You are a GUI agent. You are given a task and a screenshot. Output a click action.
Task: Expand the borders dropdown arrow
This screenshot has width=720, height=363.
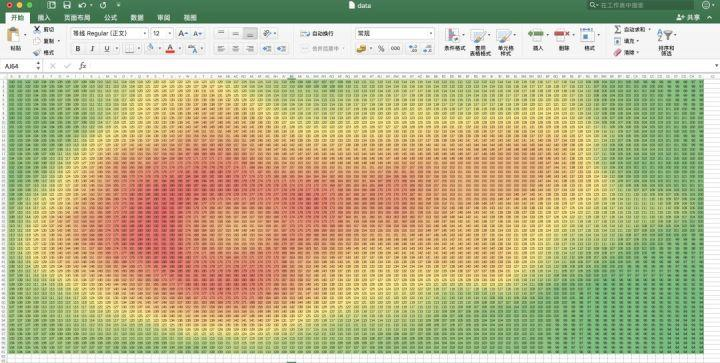140,48
